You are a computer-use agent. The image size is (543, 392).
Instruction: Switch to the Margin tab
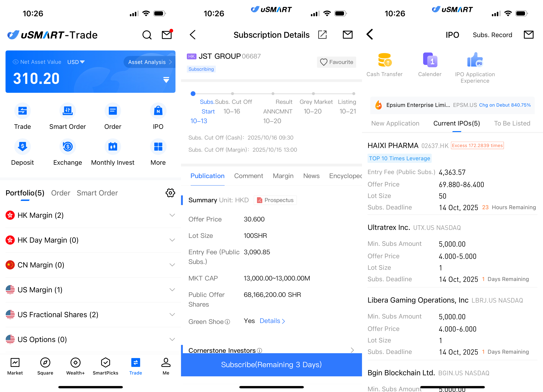(x=283, y=176)
